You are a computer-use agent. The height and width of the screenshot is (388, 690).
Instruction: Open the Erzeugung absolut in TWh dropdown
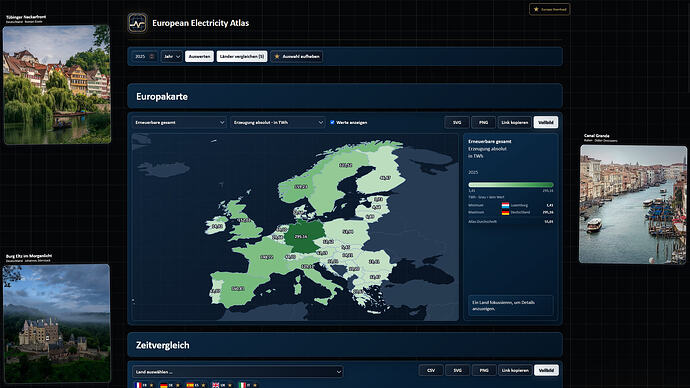point(278,122)
